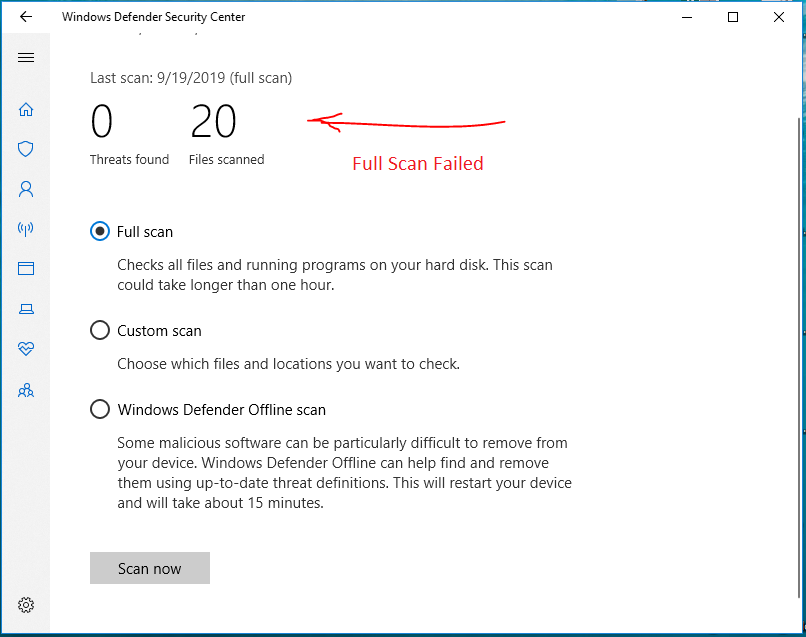Screen dimensions: 806x637
Task: Choose Windows Defender Offline scan option
Action: [100, 410]
